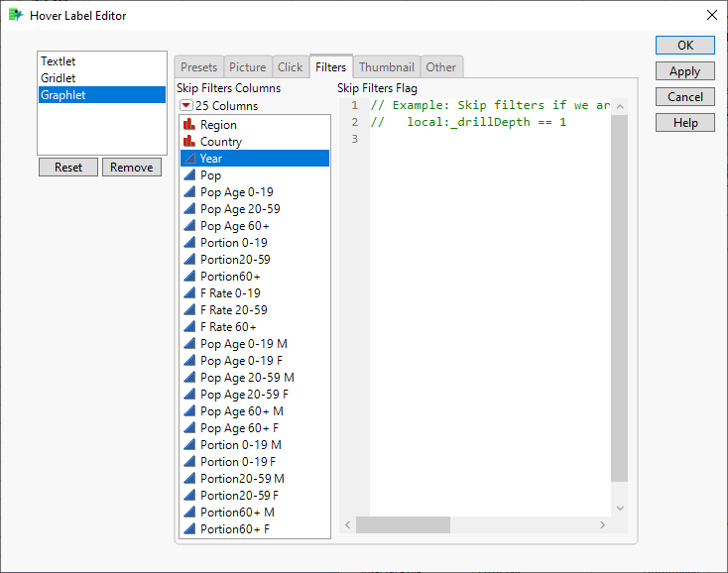Click the Remove button

pos(131,167)
